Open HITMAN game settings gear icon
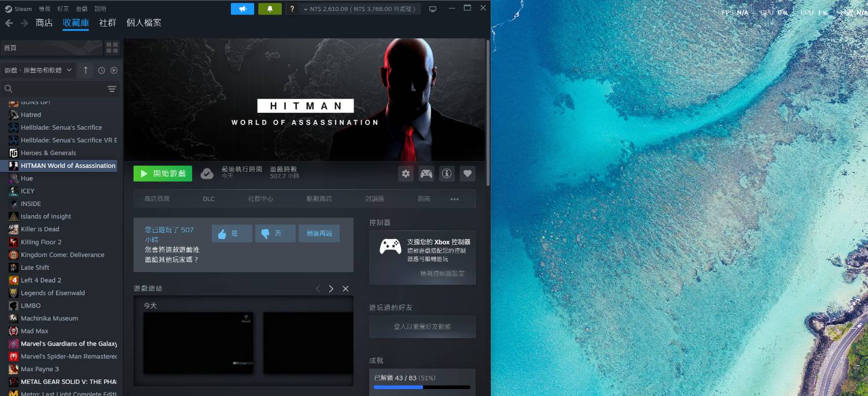The image size is (868, 396). coord(406,173)
